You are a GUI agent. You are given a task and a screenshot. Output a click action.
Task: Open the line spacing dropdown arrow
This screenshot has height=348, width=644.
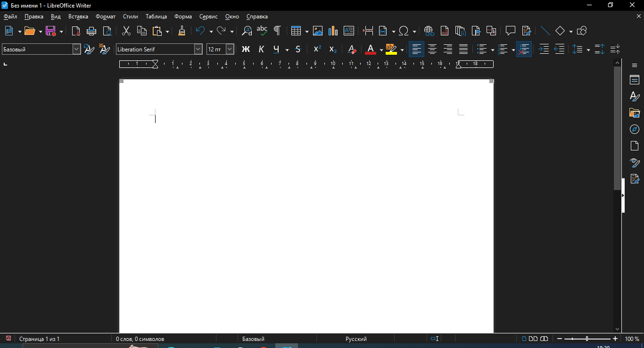(588, 50)
